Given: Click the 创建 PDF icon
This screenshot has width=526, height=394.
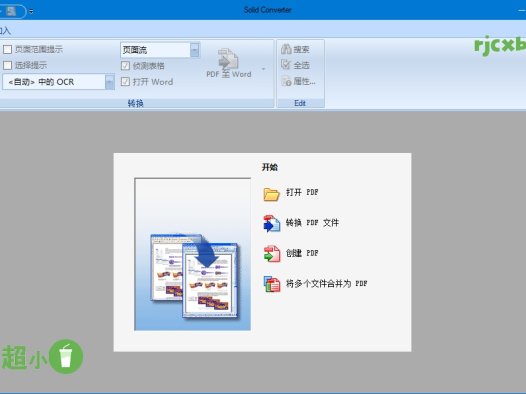Looking at the screenshot, I should 271,254.
